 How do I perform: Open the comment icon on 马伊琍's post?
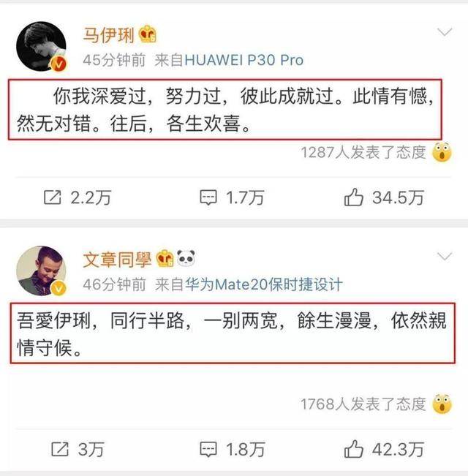click(x=208, y=197)
